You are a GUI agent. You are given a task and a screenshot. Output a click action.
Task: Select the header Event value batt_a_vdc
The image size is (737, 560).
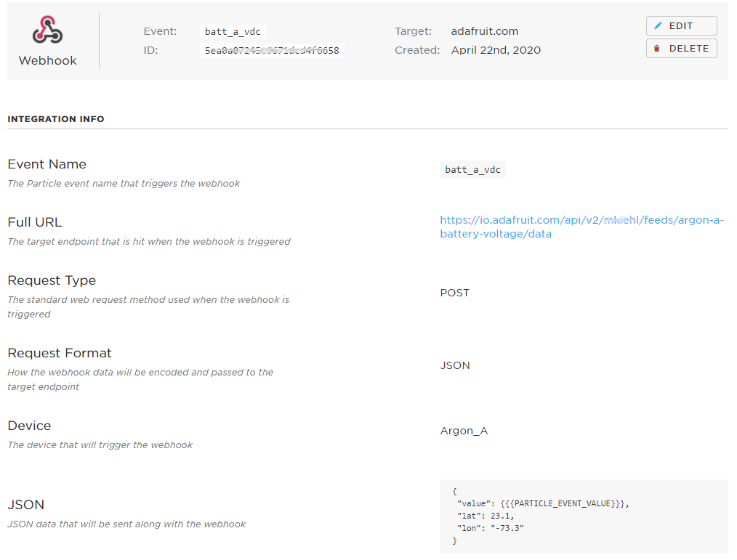pyautogui.click(x=233, y=31)
